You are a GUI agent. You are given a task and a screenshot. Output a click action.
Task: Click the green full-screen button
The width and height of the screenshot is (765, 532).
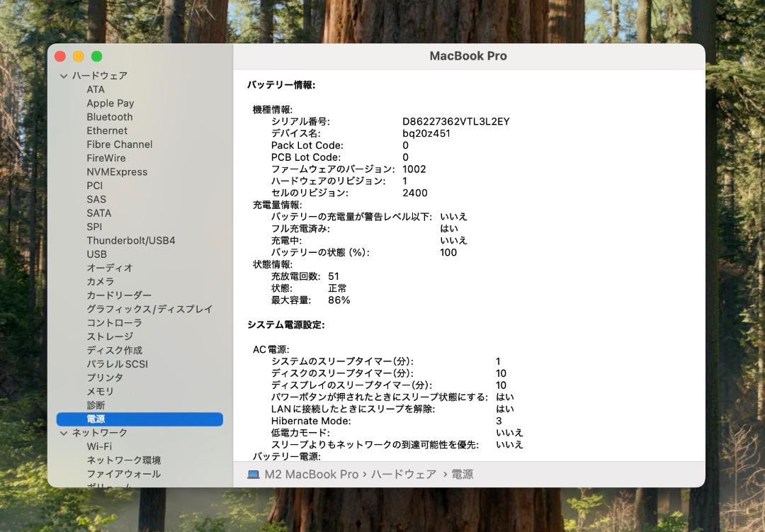[96, 56]
